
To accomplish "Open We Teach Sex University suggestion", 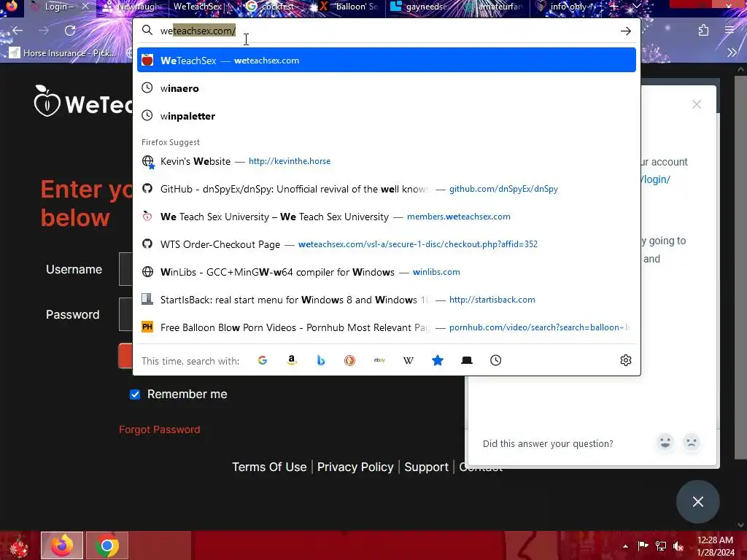I will click(387, 216).
